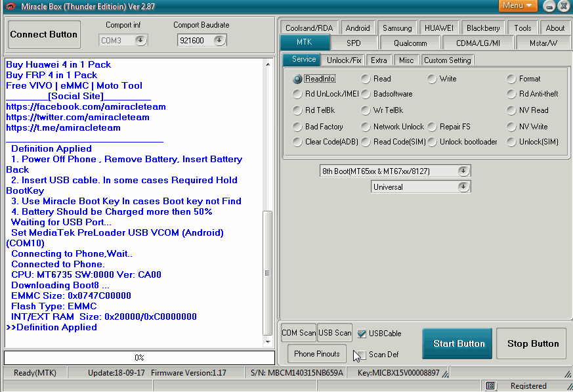Open the Tools tab

click(522, 28)
